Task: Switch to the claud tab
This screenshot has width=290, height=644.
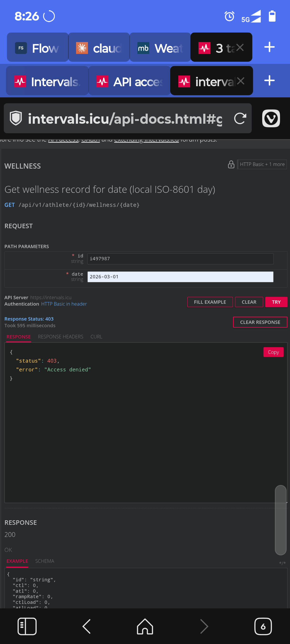Action: (x=99, y=47)
